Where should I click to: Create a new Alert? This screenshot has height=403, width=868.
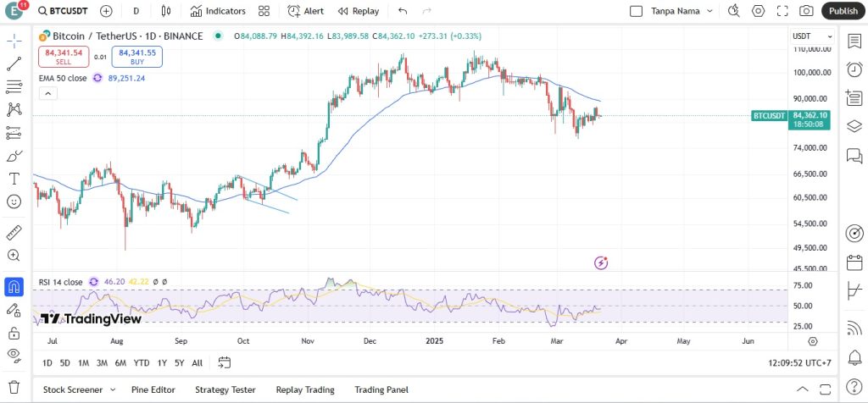pos(305,11)
